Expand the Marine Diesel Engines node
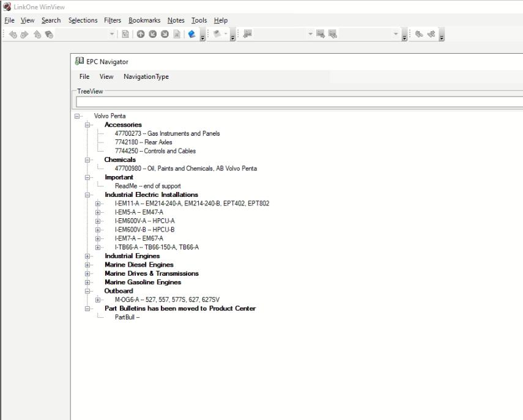 click(x=88, y=265)
